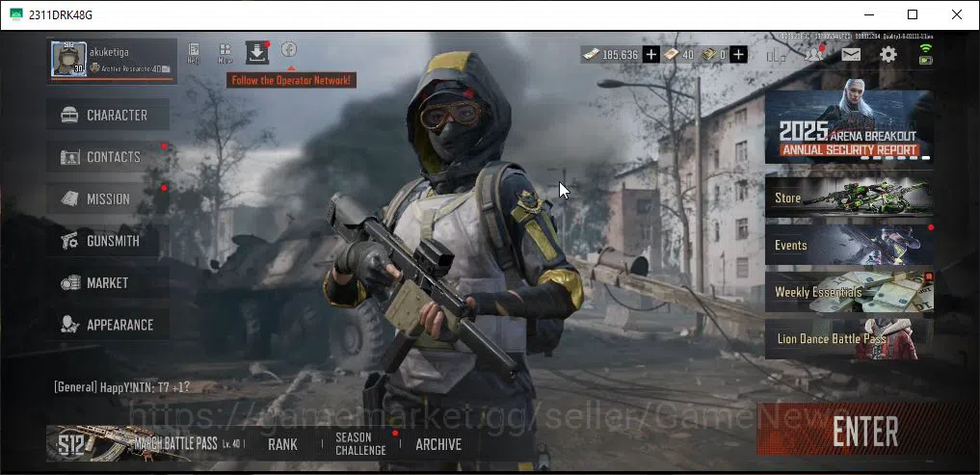Screen dimensions: 980x475
Task: Open the SEASON CHALLENGE tab
Action: pos(360,444)
